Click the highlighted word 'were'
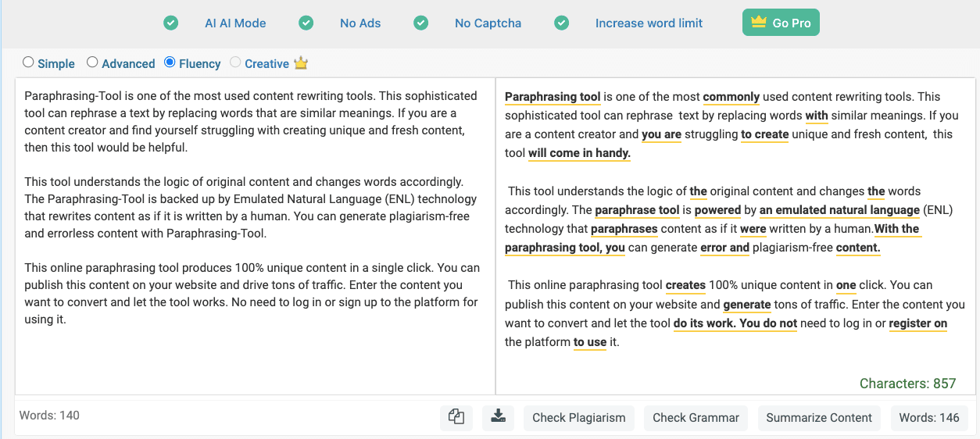 coord(753,228)
